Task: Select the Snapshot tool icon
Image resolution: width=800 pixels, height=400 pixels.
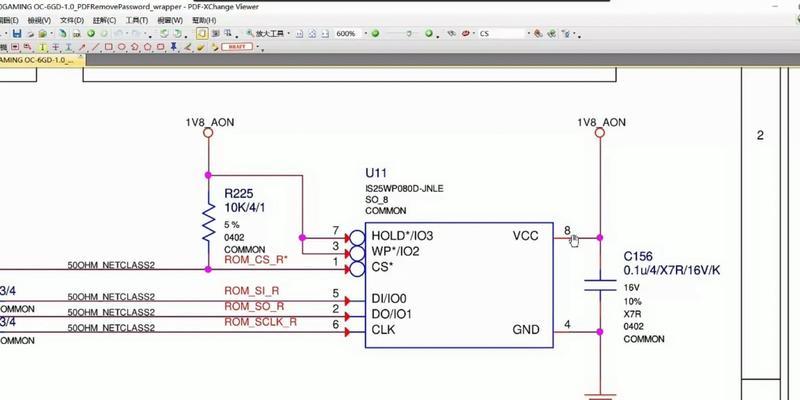Action: click(215, 33)
